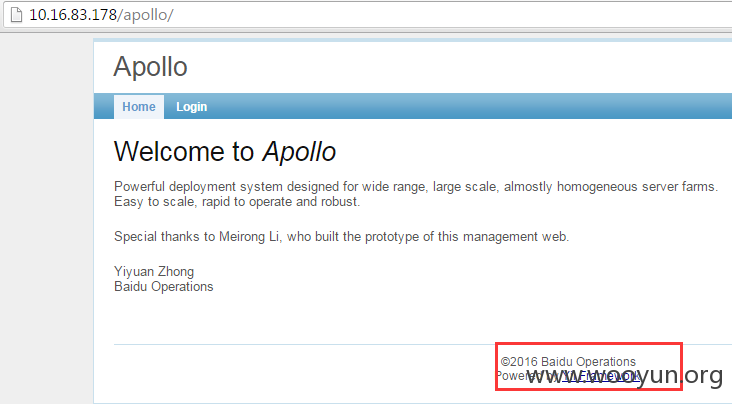Click '©2016 Baidu Operations' footer text
This screenshot has width=732, height=404.
(568, 361)
